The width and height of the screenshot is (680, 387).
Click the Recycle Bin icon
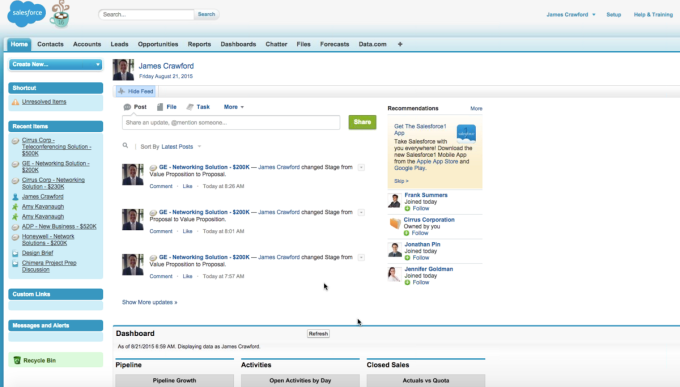pos(17,360)
